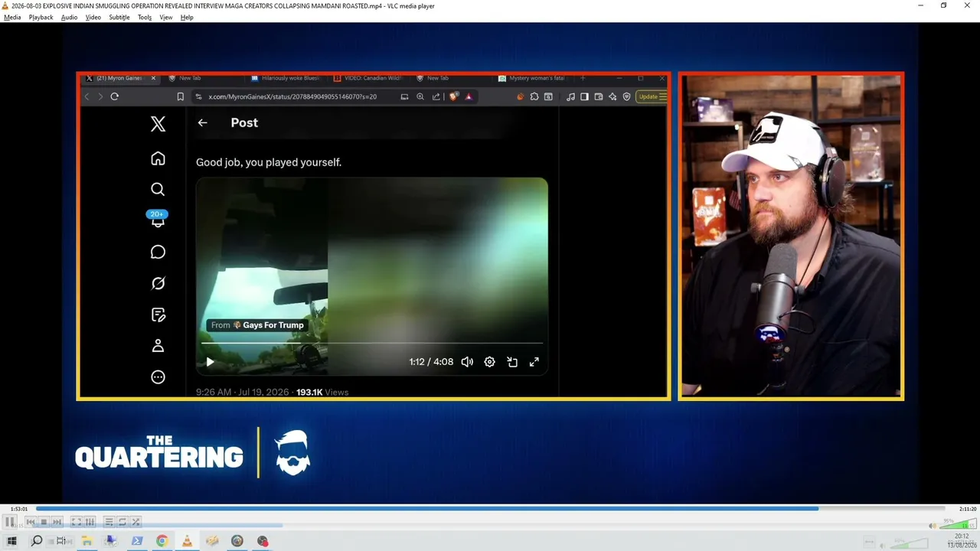The image size is (980, 551).
Task: Seek within the VLC progress bar
Action: point(490,508)
